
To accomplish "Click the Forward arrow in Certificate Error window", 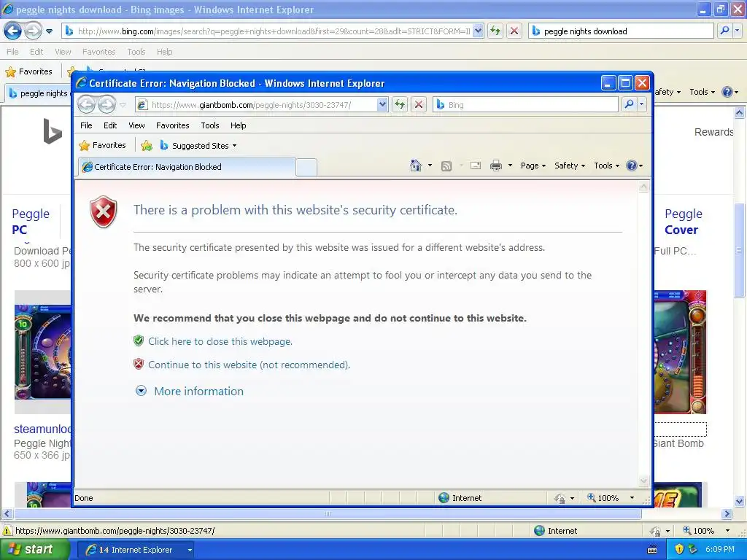I will click(107, 104).
